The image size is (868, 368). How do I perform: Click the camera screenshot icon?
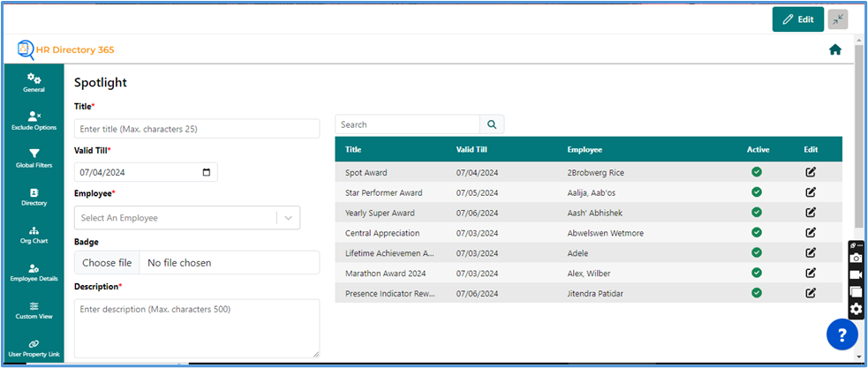tap(856, 259)
